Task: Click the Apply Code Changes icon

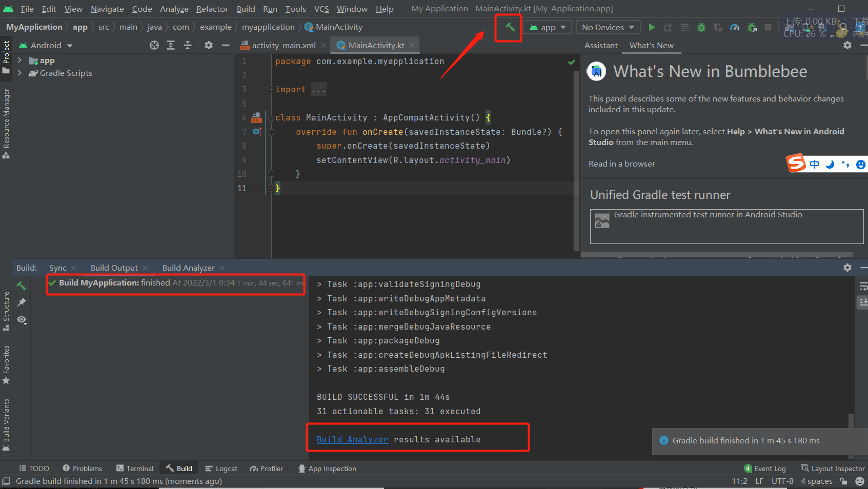Action: 685,27
